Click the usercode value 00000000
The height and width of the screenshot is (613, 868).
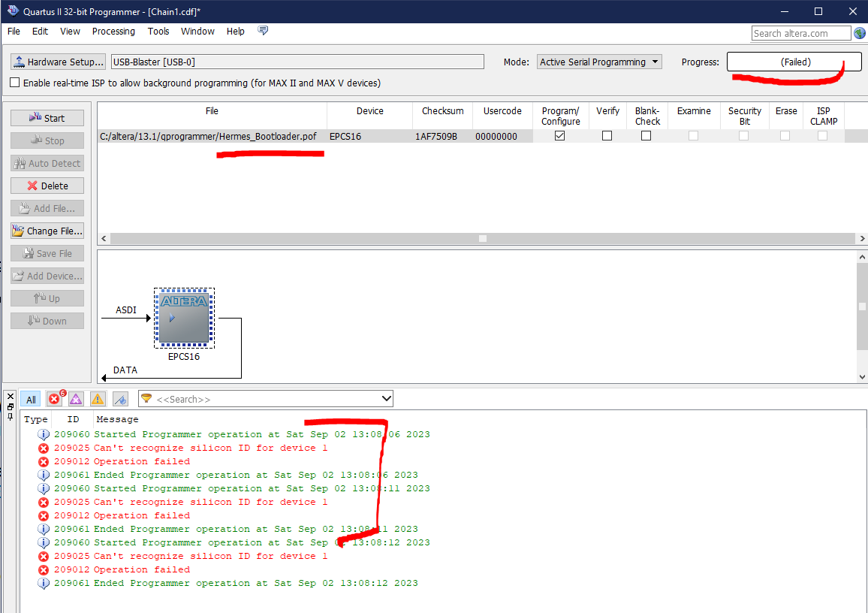496,136
